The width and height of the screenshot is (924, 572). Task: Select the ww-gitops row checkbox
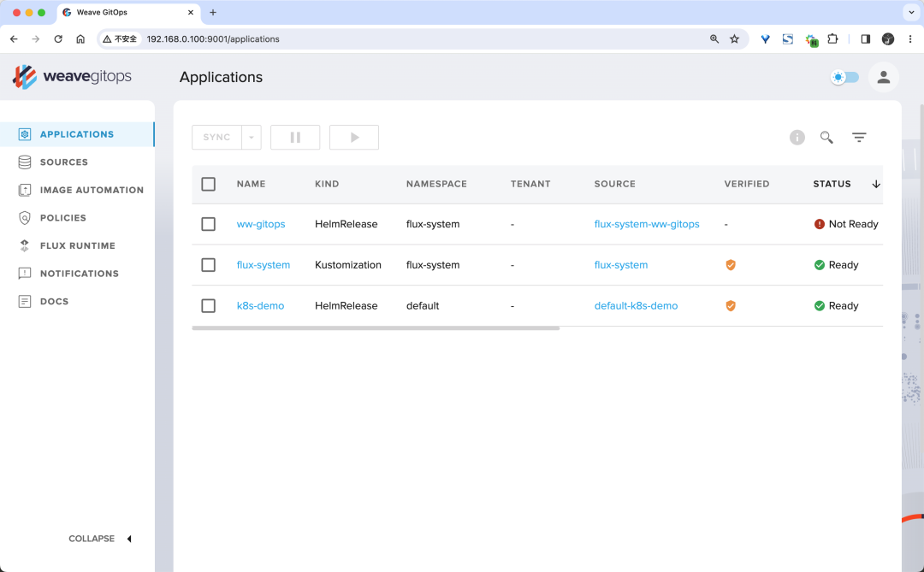208,224
